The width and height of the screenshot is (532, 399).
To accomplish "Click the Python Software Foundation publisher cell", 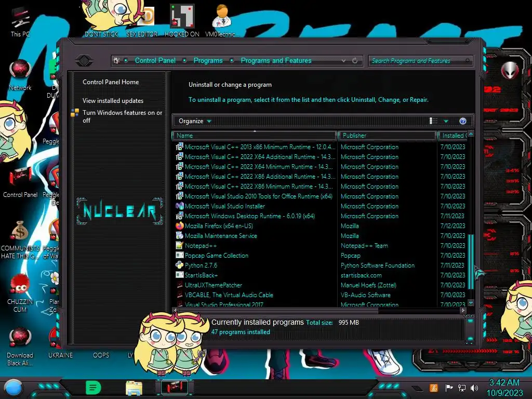I will [x=377, y=265].
